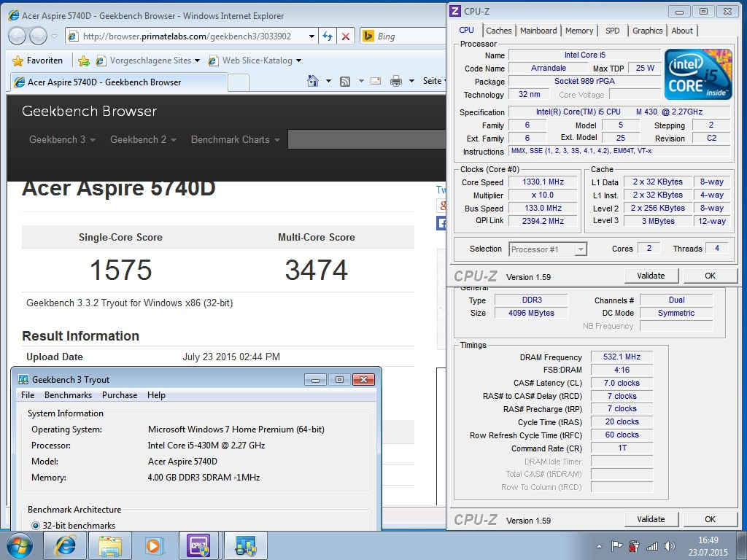Open the recent pages dropdown arrow
The width and height of the screenshot is (747, 560).
(x=54, y=36)
